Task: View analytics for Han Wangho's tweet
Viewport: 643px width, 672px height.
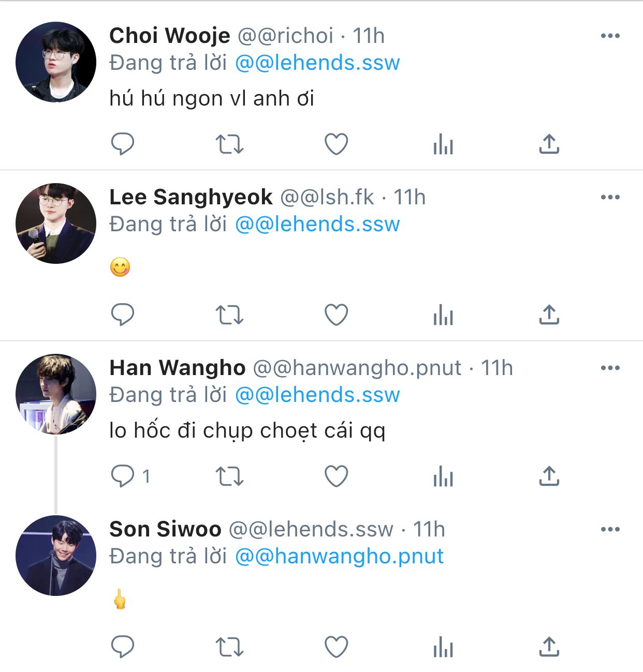Action: tap(443, 476)
